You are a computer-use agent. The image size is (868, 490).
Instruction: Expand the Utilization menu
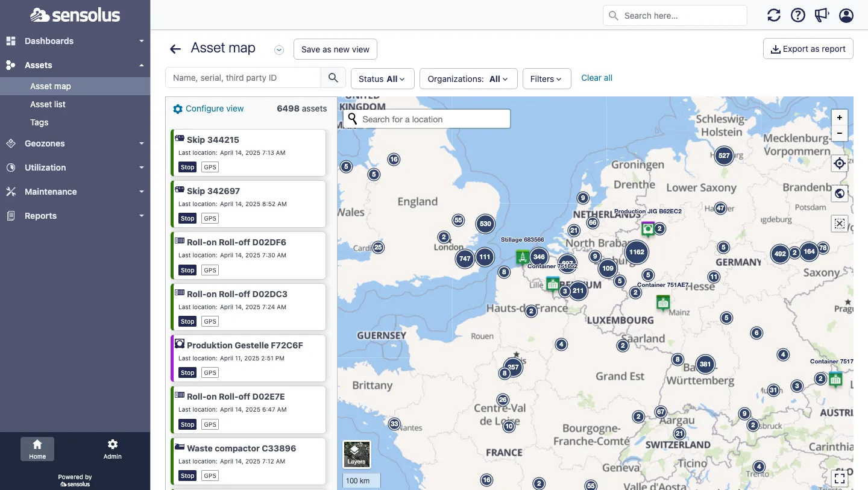[75, 168]
